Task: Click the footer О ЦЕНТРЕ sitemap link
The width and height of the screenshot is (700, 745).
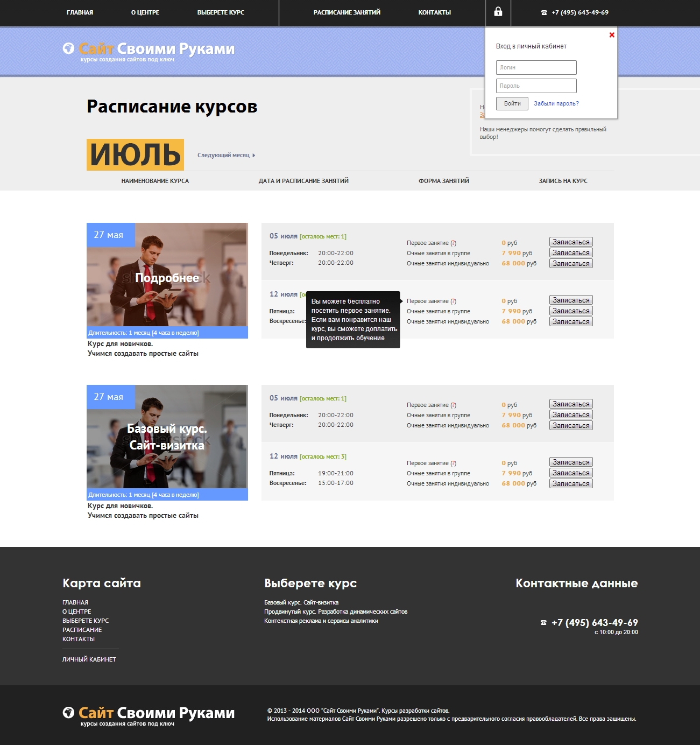Action: 76,612
